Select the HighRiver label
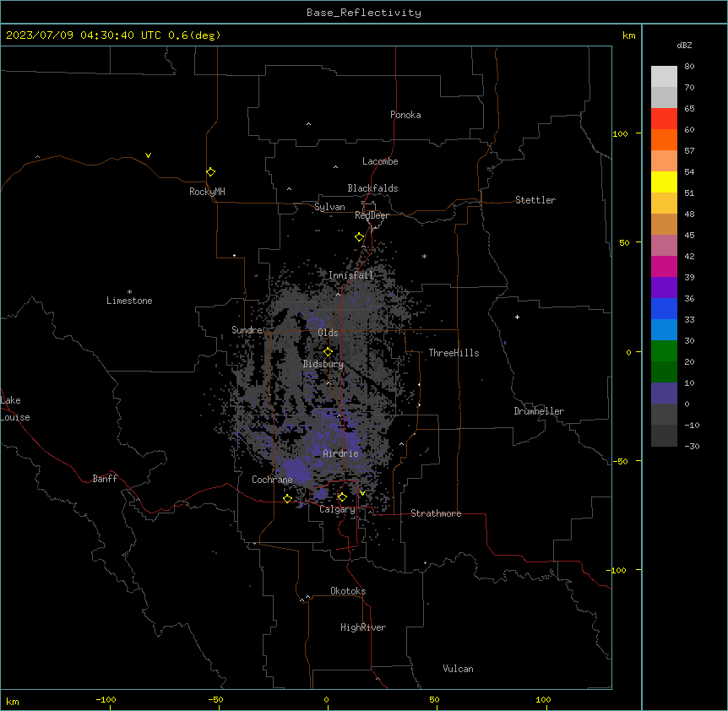 pos(363,627)
